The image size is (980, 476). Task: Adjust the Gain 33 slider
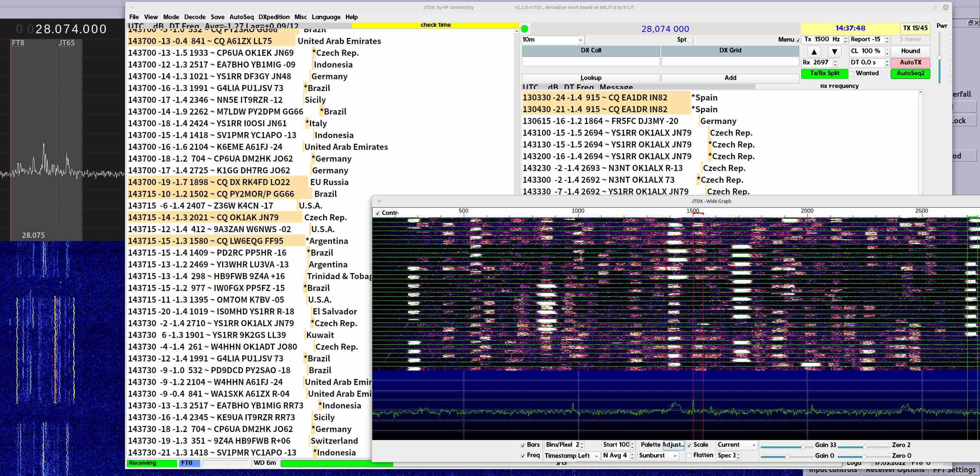[x=803, y=447]
